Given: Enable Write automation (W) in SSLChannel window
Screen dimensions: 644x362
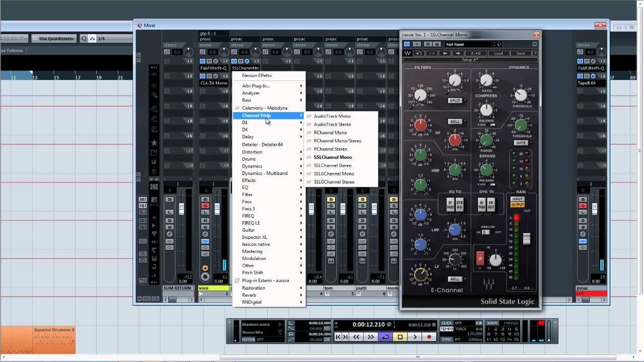Looking at the screenshot, I should (x=436, y=44).
